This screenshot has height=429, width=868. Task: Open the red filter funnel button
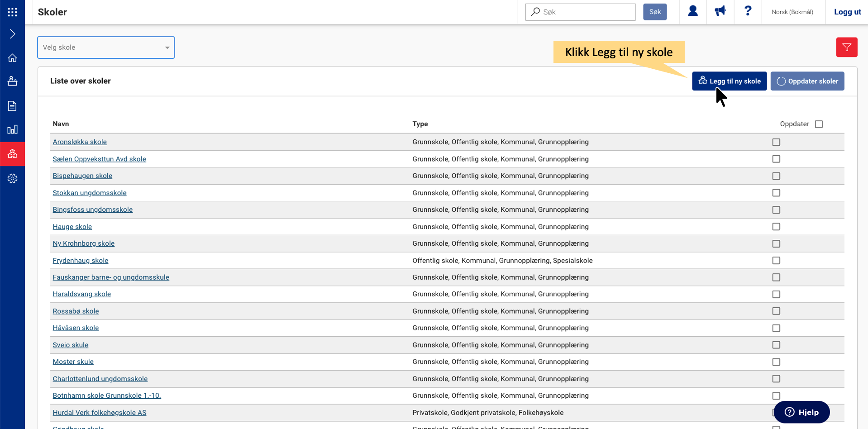pos(846,47)
